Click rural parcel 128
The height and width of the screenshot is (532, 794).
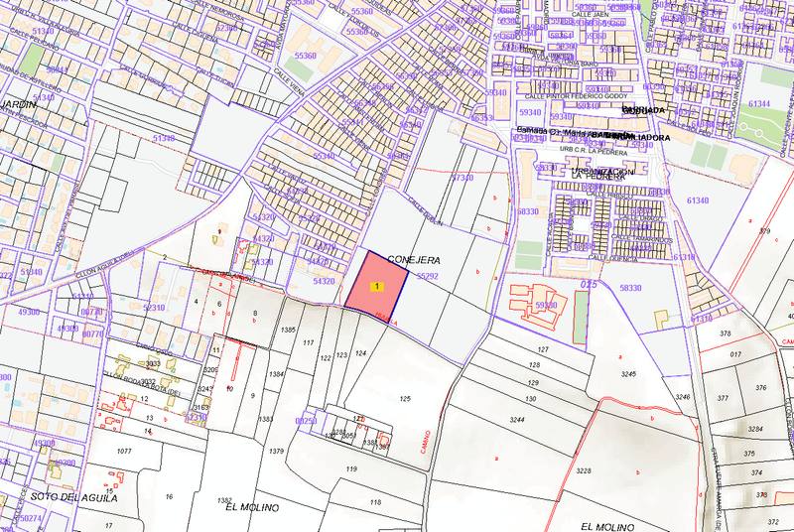(x=534, y=365)
